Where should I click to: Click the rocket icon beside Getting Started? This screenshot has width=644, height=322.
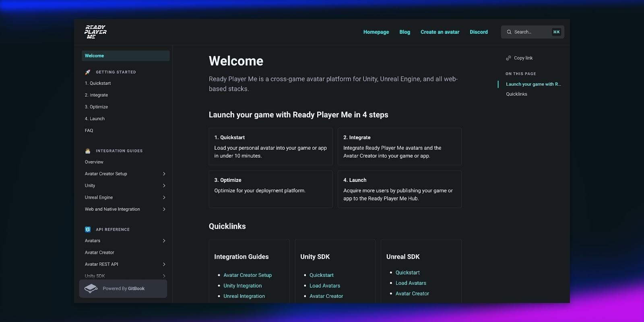point(88,72)
